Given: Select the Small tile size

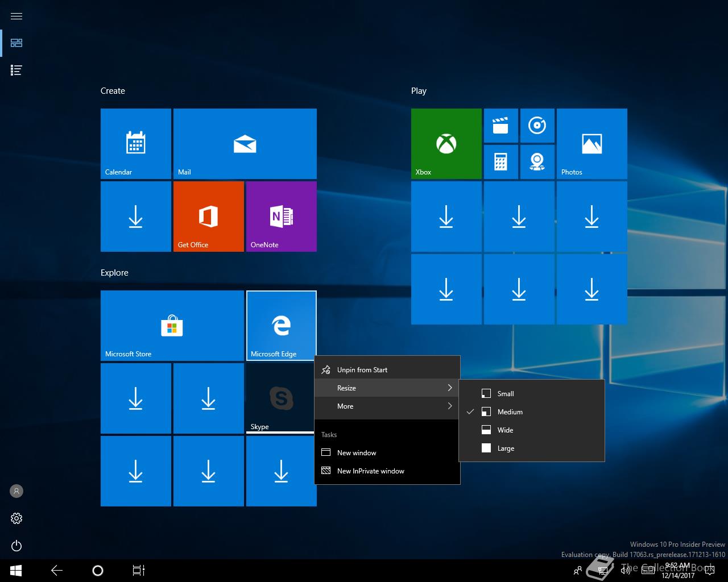Looking at the screenshot, I should (532, 394).
